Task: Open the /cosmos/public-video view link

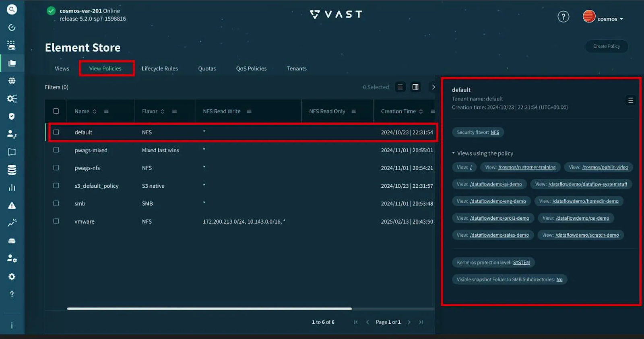Action: point(605,167)
